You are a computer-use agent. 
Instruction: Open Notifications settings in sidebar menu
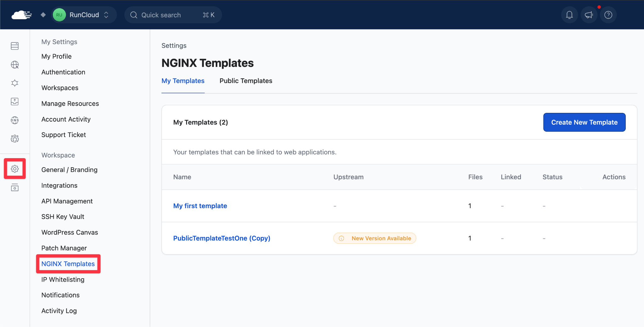point(60,295)
